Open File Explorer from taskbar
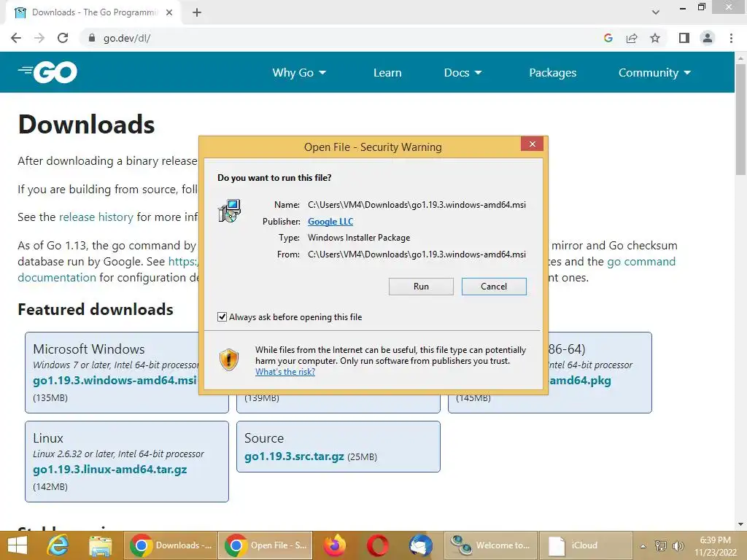This screenshot has width=747, height=560. tap(100, 545)
